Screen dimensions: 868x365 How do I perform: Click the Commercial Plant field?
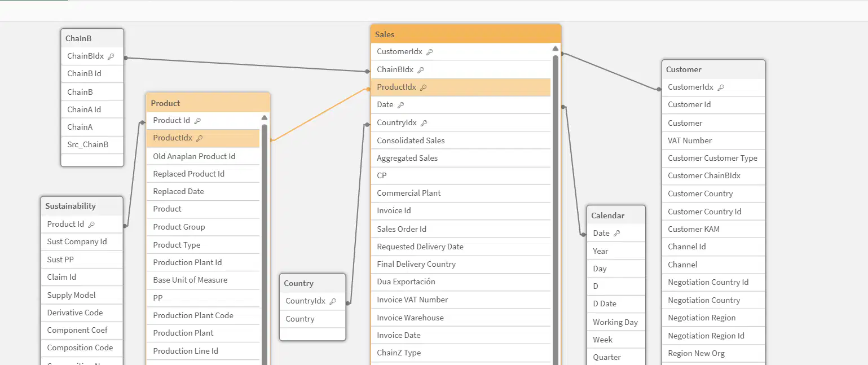[461, 193]
